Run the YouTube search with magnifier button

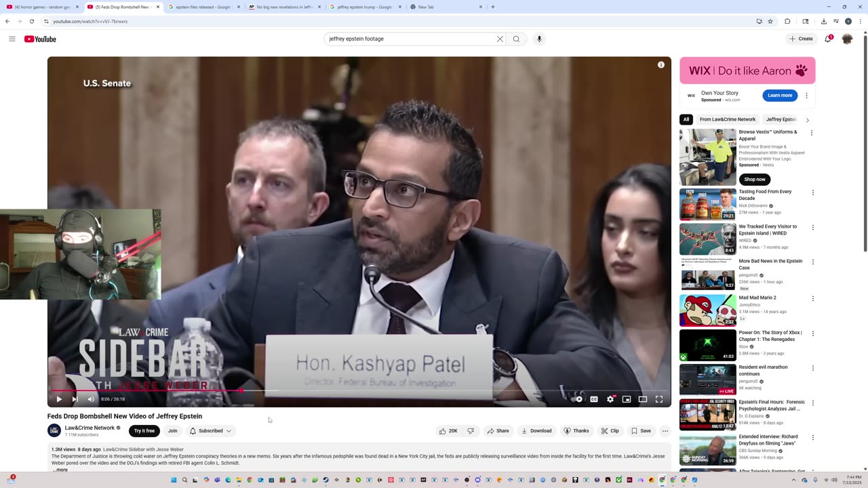[516, 39]
